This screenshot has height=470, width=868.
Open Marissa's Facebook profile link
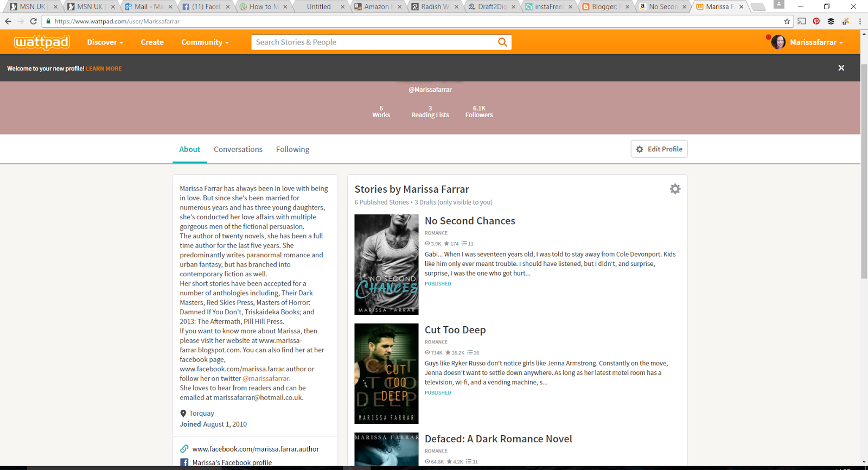pyautogui.click(x=232, y=463)
